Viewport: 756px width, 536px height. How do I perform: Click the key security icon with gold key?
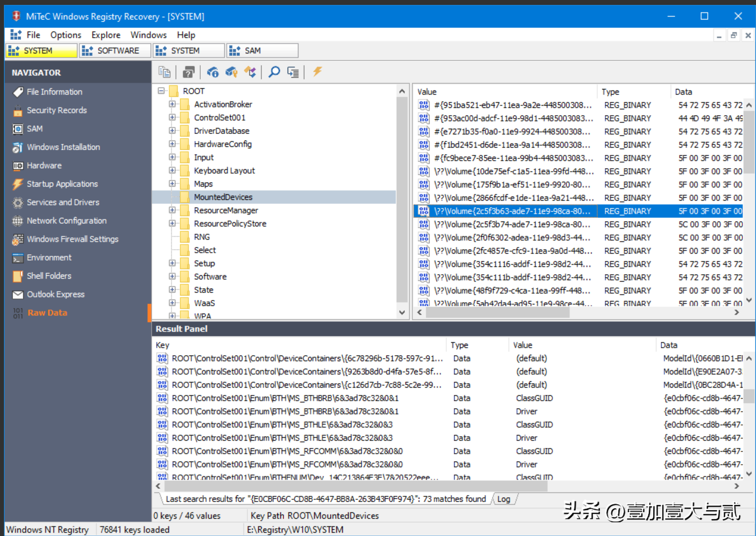pyautogui.click(x=231, y=72)
